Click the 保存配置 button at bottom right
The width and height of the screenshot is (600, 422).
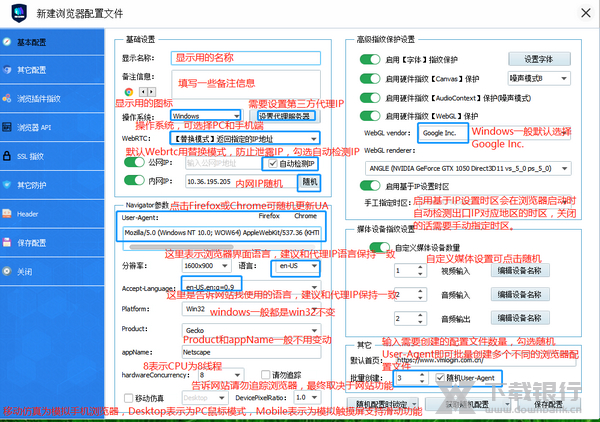(x=548, y=404)
